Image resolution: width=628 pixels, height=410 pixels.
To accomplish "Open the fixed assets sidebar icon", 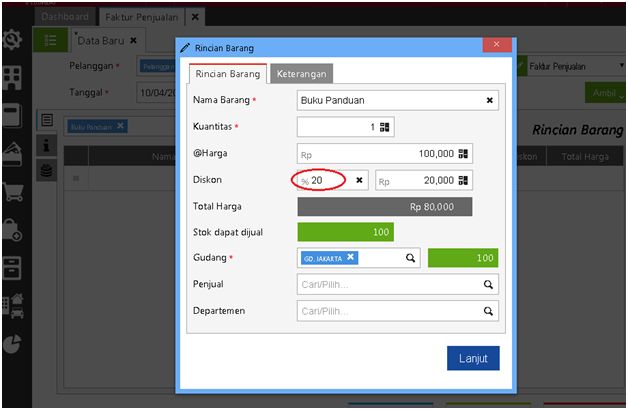I will coord(13,306).
